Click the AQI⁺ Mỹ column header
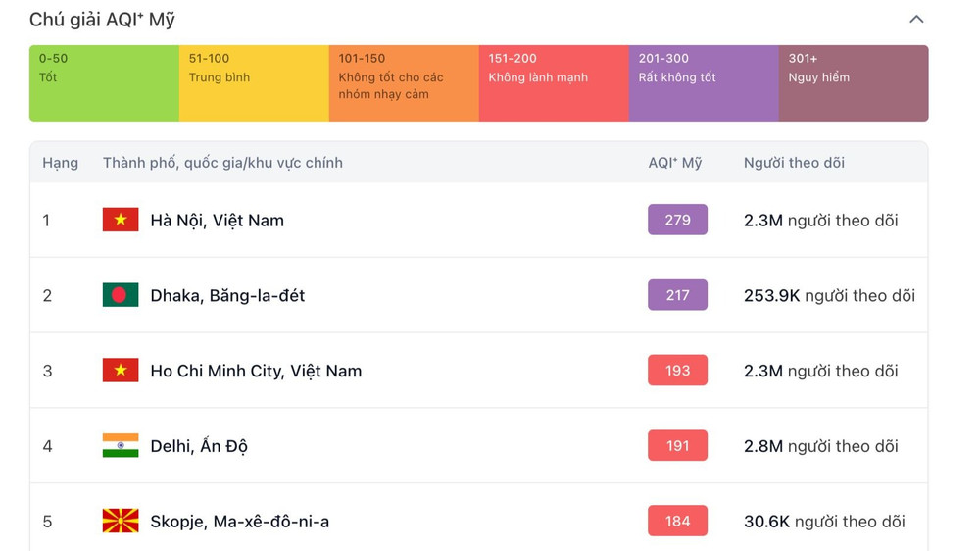Image resolution: width=980 pixels, height=551 pixels. (675, 163)
